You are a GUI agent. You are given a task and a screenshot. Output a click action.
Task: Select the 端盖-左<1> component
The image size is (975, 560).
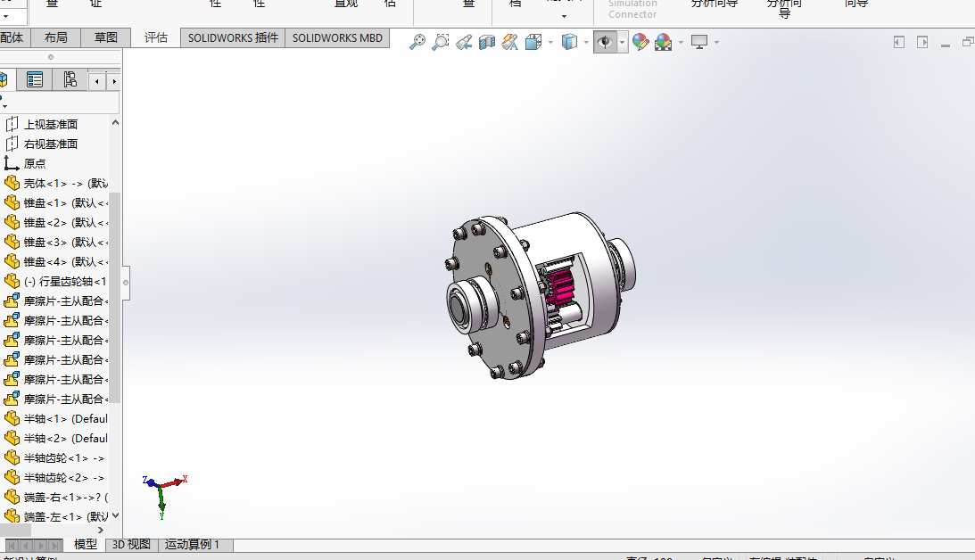(65, 517)
